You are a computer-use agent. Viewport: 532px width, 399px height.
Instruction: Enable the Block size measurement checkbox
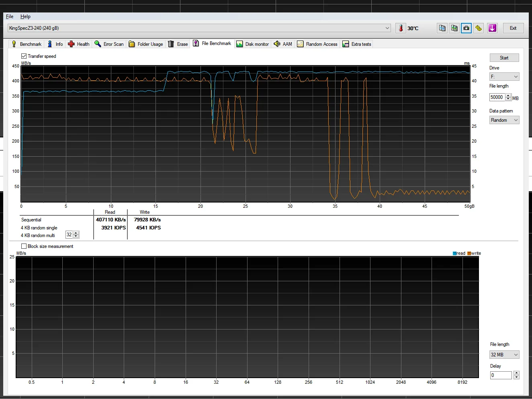24,246
